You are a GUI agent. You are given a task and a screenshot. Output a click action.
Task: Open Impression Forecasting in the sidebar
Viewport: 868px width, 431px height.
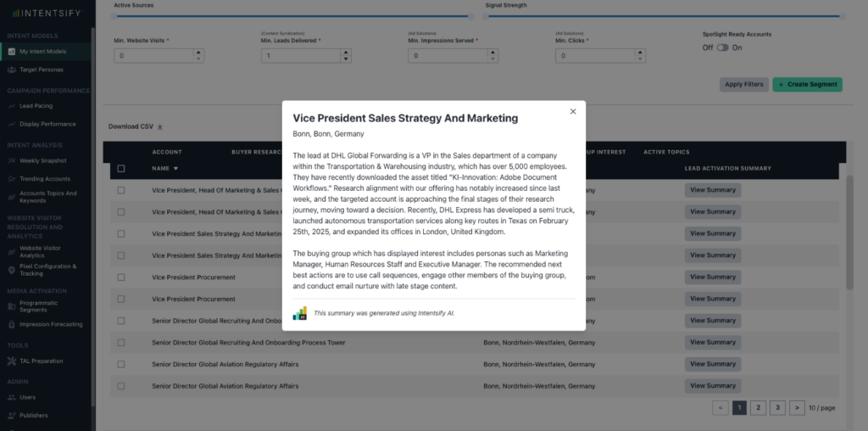coord(51,324)
